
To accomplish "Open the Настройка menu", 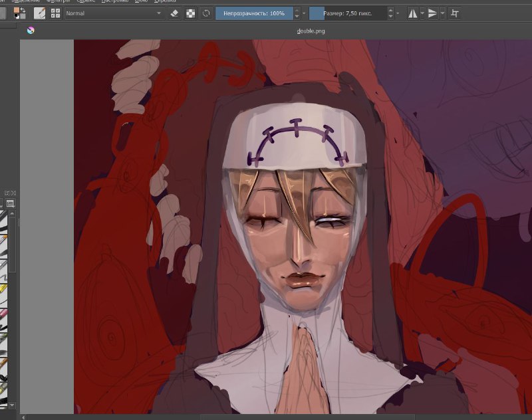I will click(114, 1).
